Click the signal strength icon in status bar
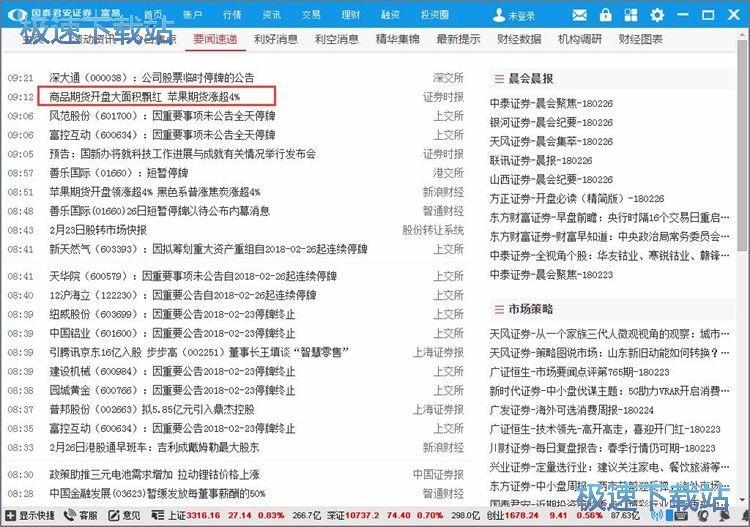Image resolution: width=750 pixels, height=527 pixels. 657,516
